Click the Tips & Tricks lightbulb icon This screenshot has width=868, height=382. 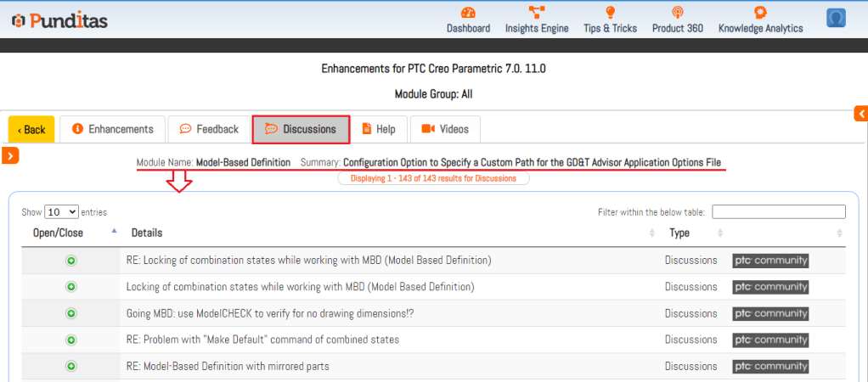[x=610, y=13]
